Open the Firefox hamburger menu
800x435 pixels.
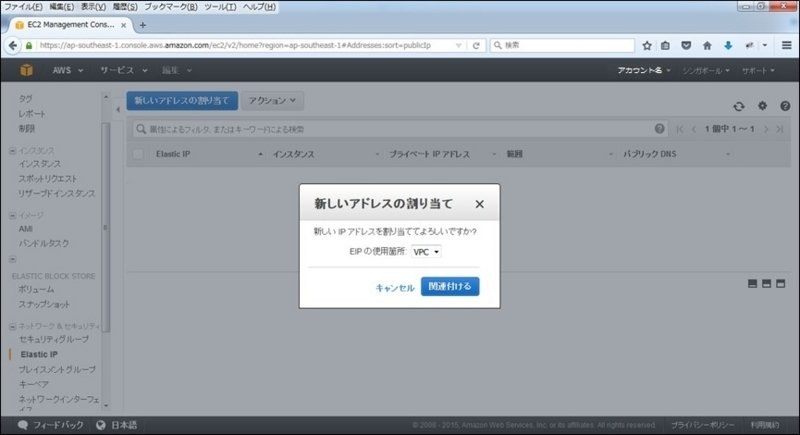click(x=786, y=45)
